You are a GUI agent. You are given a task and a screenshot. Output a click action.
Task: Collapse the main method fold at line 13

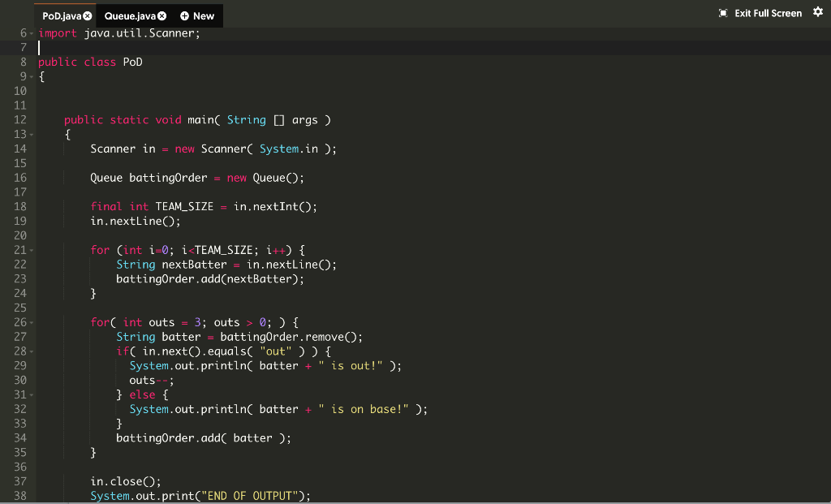point(32,135)
